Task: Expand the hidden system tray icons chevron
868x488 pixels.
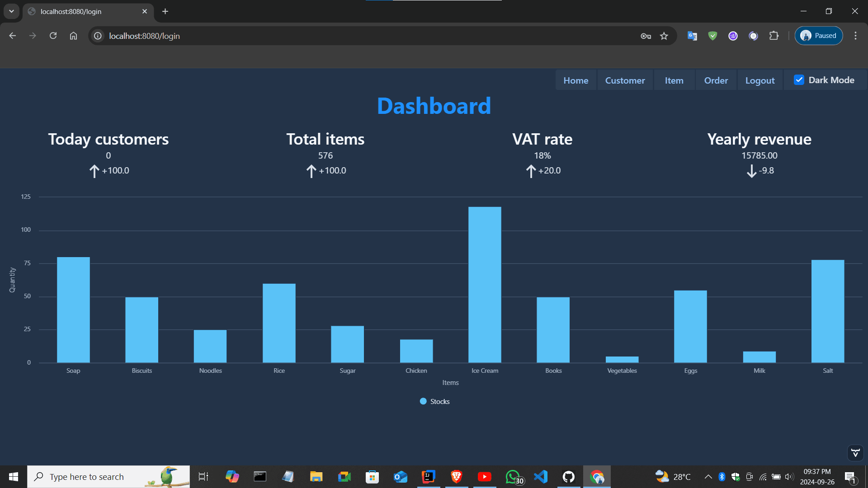Action: click(708, 477)
